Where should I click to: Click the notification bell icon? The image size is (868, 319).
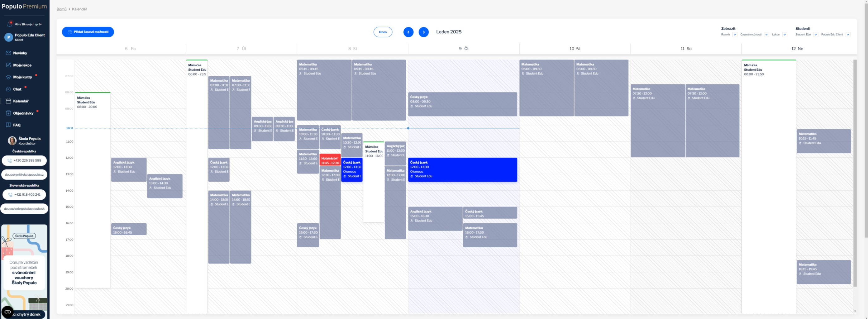pyautogui.click(x=10, y=24)
